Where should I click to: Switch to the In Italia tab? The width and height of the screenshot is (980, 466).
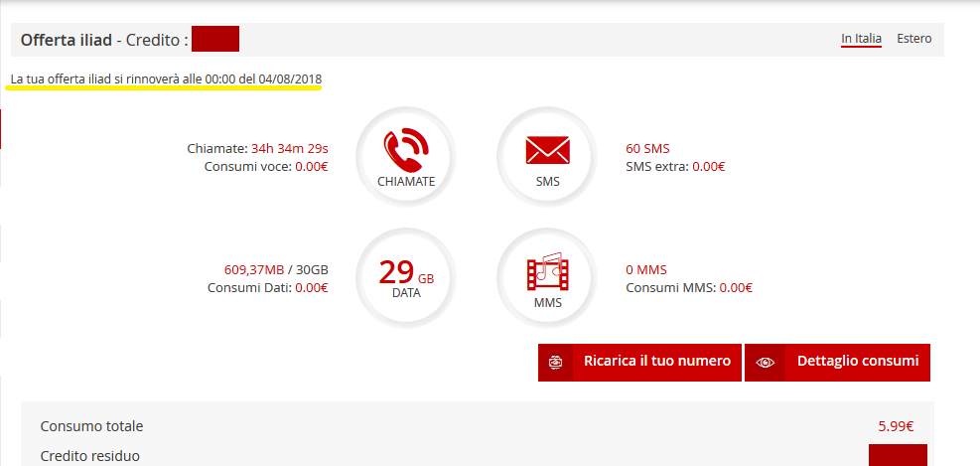click(861, 39)
